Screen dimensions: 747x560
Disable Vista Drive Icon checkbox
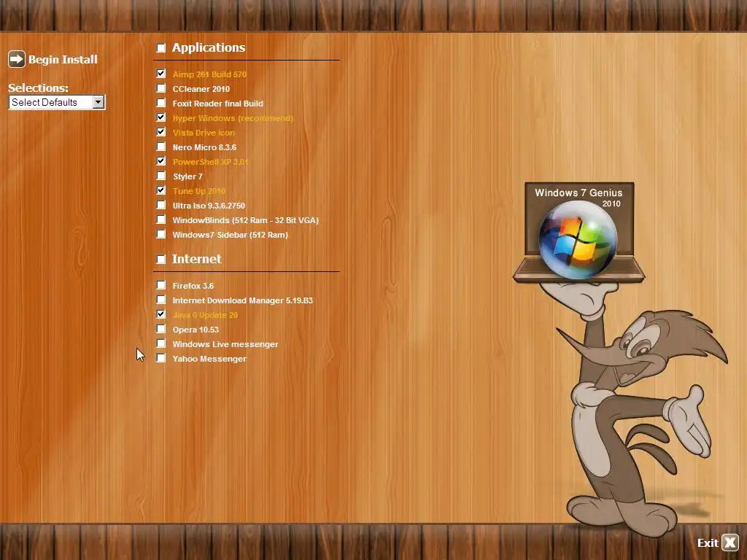coord(161,132)
